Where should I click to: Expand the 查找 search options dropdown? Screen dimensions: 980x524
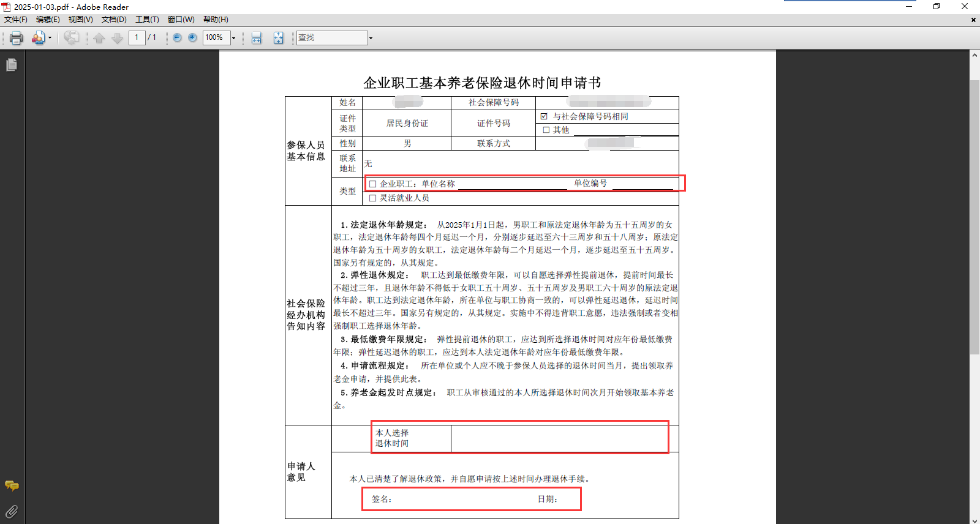[371, 38]
